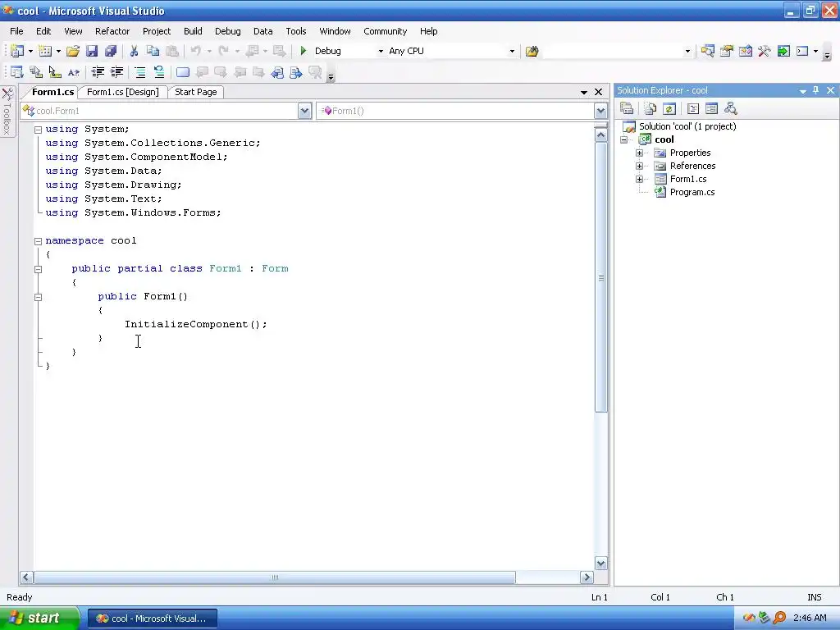This screenshot has height=630, width=840.
Task: Click the Start Page green arrow icon
Action: point(783,52)
